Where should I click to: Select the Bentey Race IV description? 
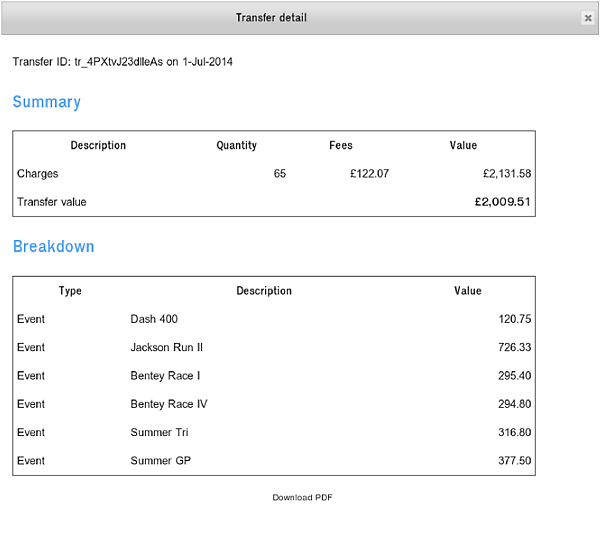[169, 404]
